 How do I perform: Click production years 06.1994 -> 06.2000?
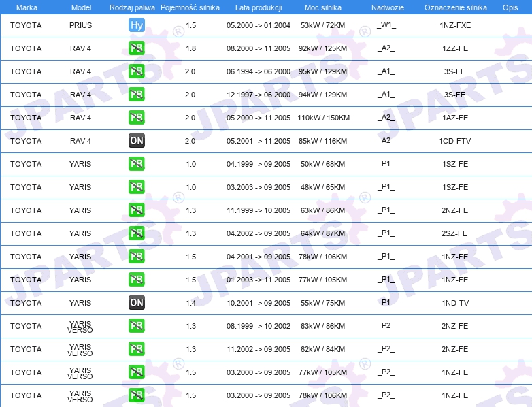pyautogui.click(x=259, y=71)
